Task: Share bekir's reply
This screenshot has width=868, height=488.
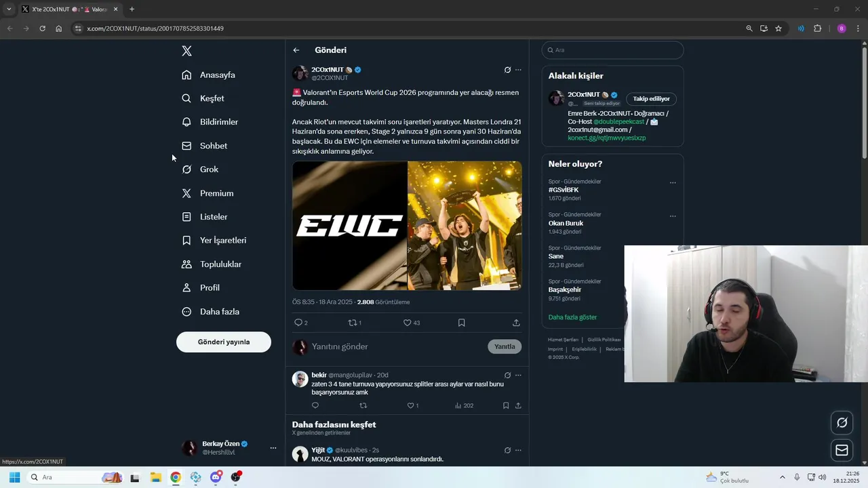Action: [x=518, y=405]
